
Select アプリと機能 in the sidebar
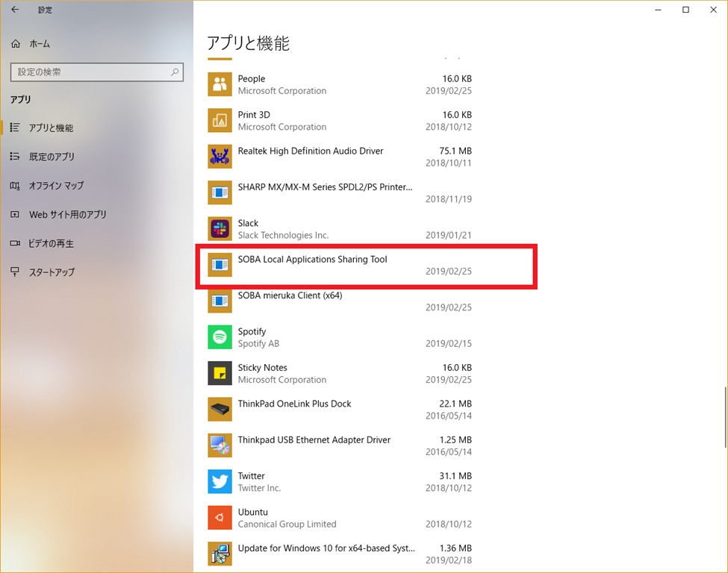(51, 128)
